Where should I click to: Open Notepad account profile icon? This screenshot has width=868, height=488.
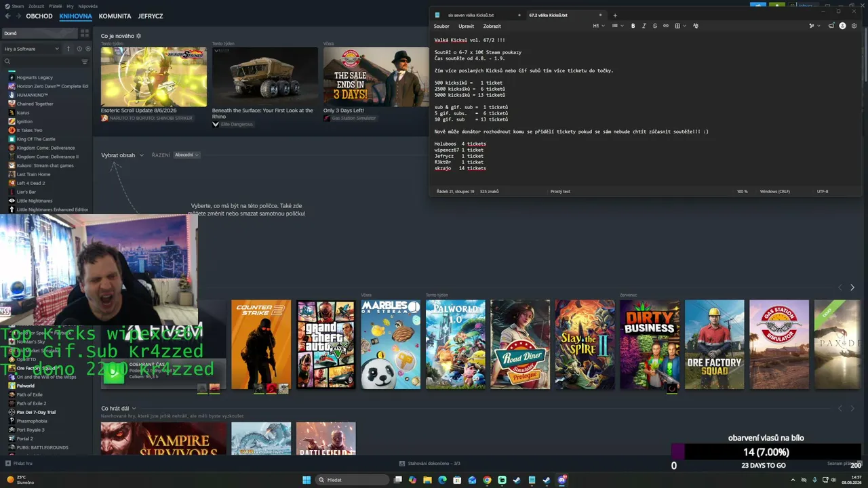point(843,26)
